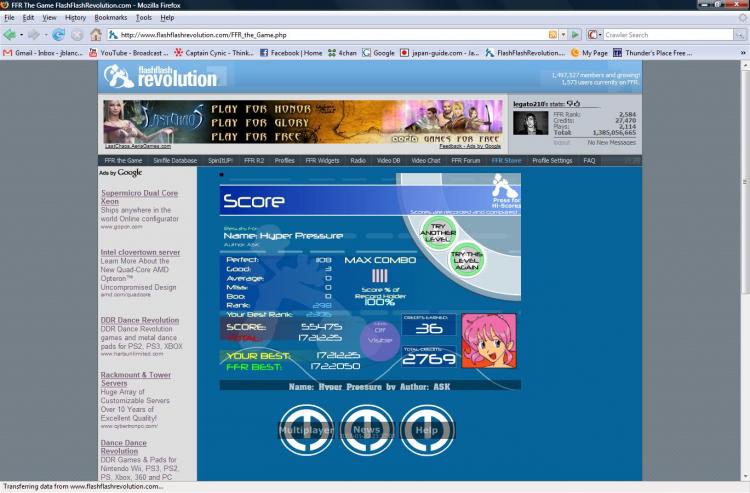Open Thunder's Place Free bookmark
Image resolution: width=750 pixels, height=493 pixels.
[x=652, y=53]
